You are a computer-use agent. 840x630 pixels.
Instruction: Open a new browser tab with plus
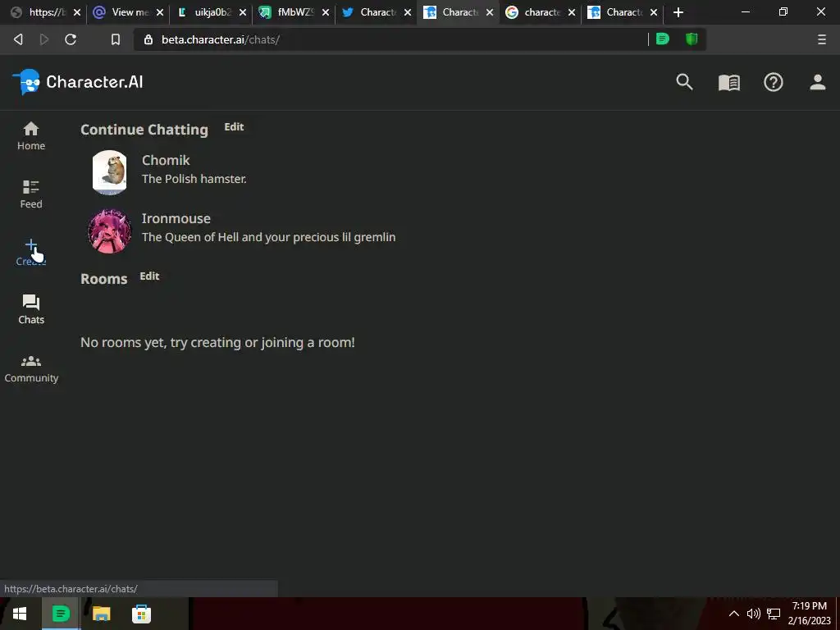tap(678, 12)
